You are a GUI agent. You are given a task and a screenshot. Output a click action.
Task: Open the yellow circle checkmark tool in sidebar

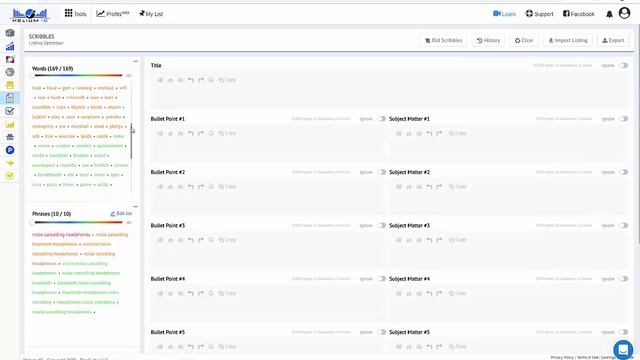10,176
